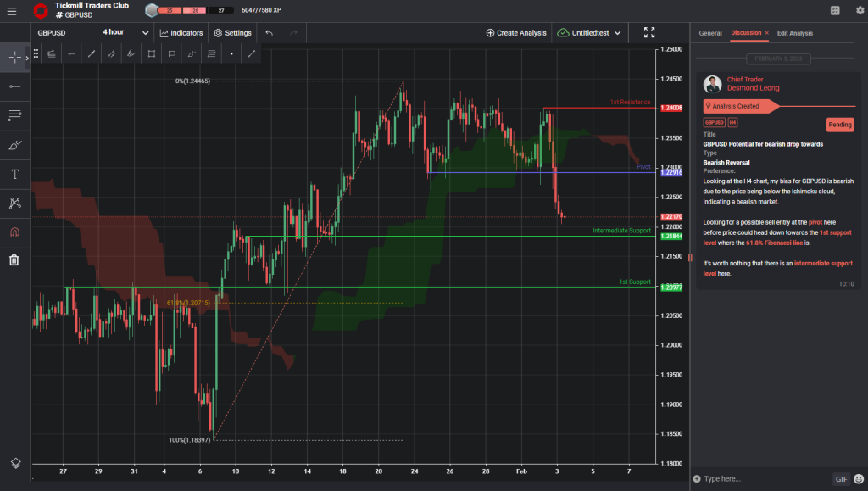This screenshot has width=868, height=491.
Task: Switch to the General tab
Action: [710, 32]
